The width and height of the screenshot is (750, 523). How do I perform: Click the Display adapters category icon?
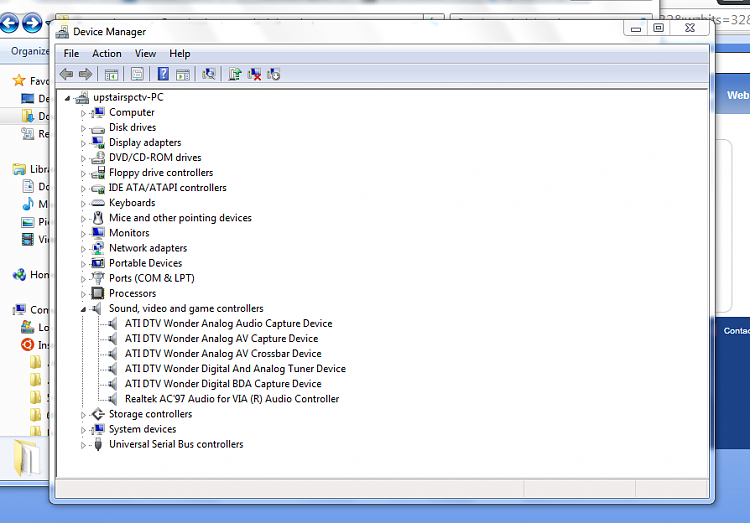click(x=98, y=143)
